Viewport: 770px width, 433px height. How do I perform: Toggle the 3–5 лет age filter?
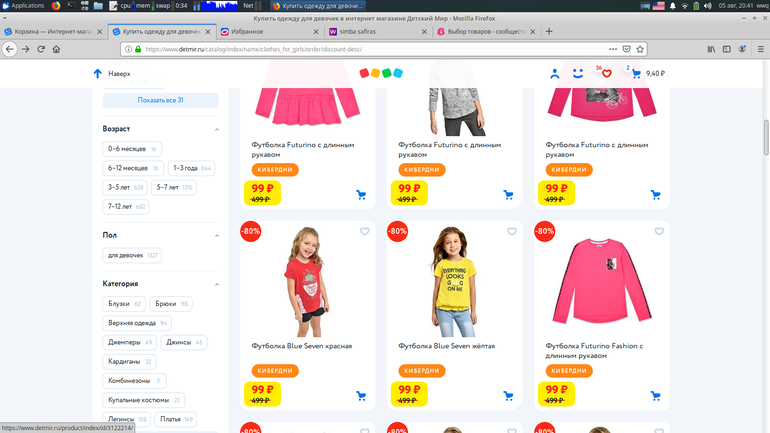(x=125, y=187)
